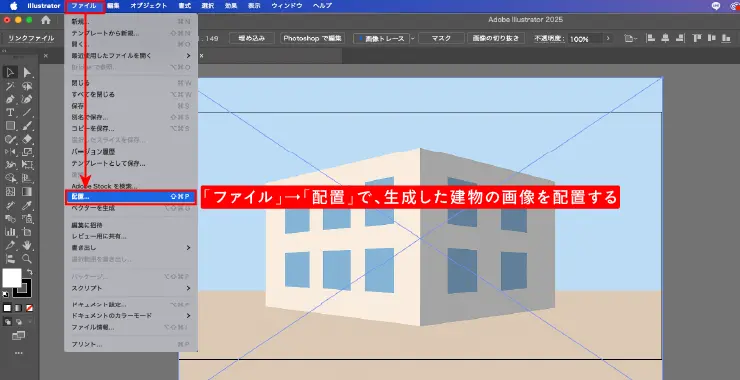740x380 pixels.
Task: Activate the Zoom magnifier tool
Action: coord(27,258)
